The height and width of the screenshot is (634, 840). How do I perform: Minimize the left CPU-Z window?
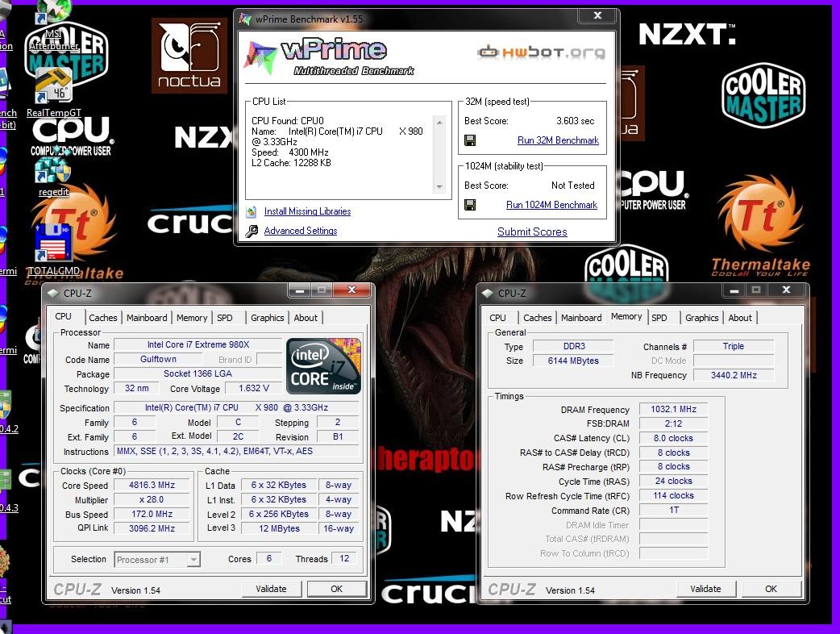point(300,290)
